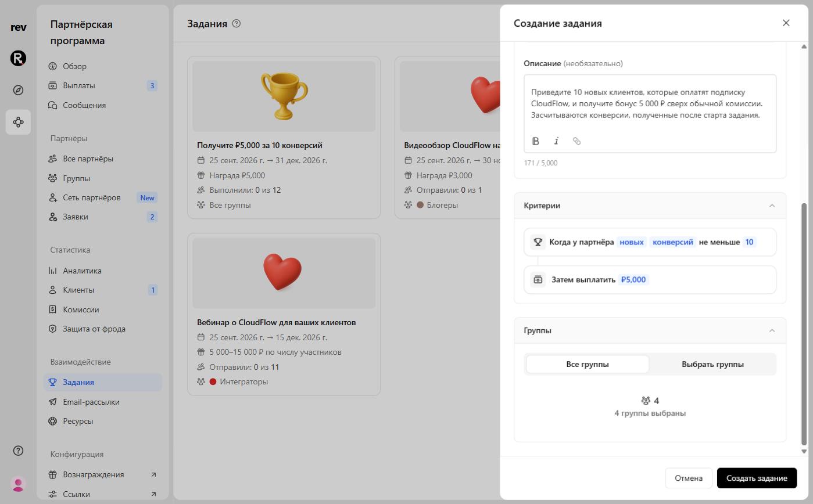Image resolution: width=813 pixels, height=504 pixels.
Task: Go to Выплаты page
Action: coord(103,85)
